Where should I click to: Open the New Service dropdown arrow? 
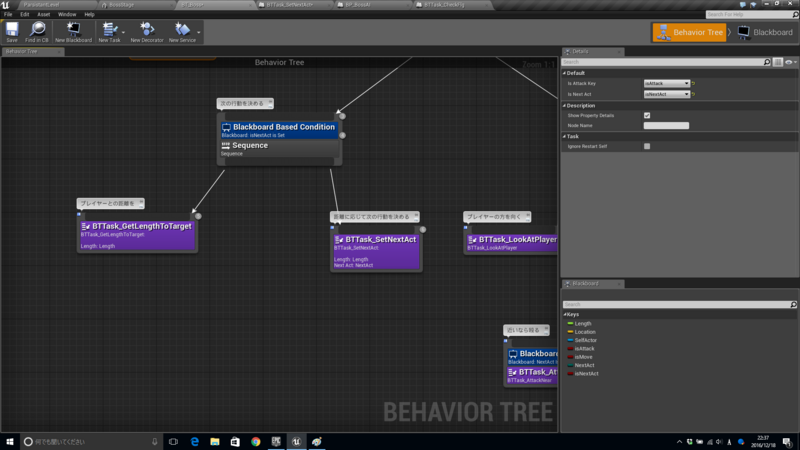199,33
